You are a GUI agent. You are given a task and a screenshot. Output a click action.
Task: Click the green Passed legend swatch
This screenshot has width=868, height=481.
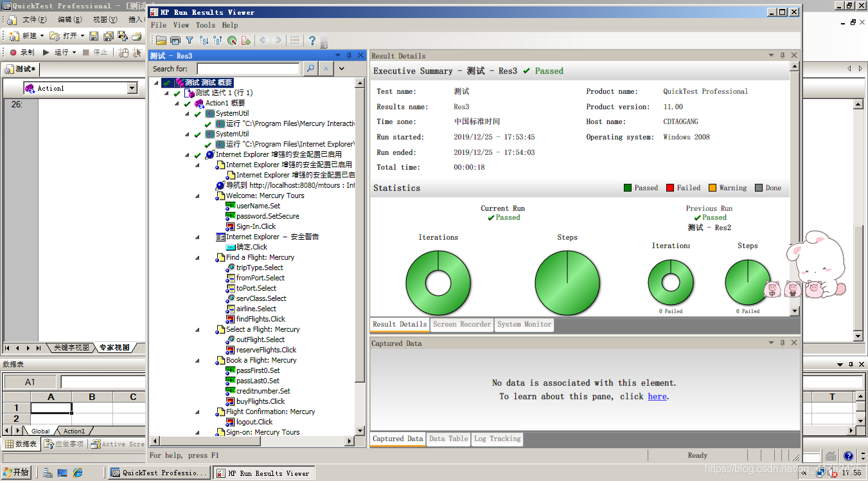tap(628, 188)
